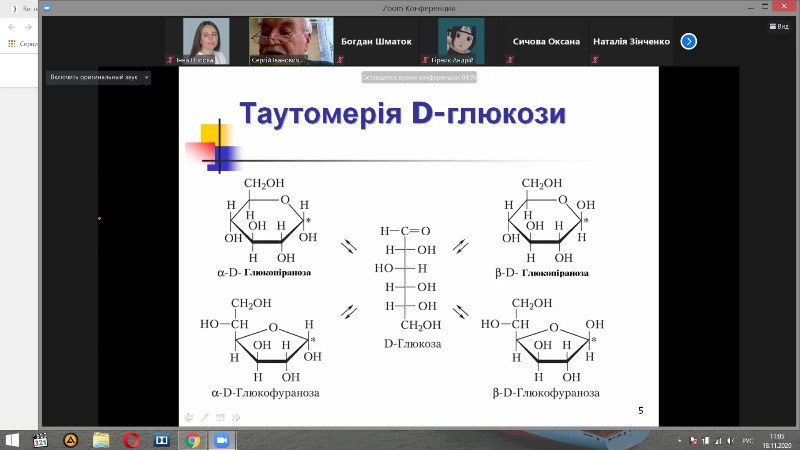
Task: Switch to Chrome from taskbar
Action: point(192,440)
